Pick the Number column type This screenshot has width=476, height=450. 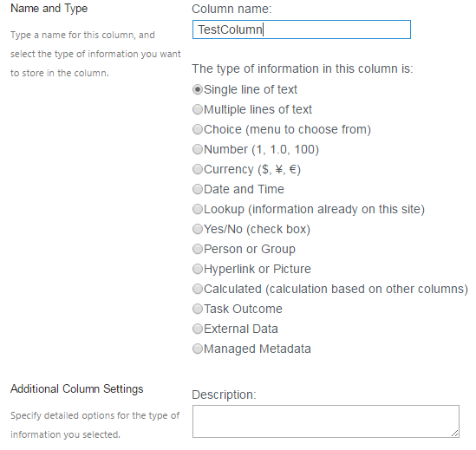point(198,149)
